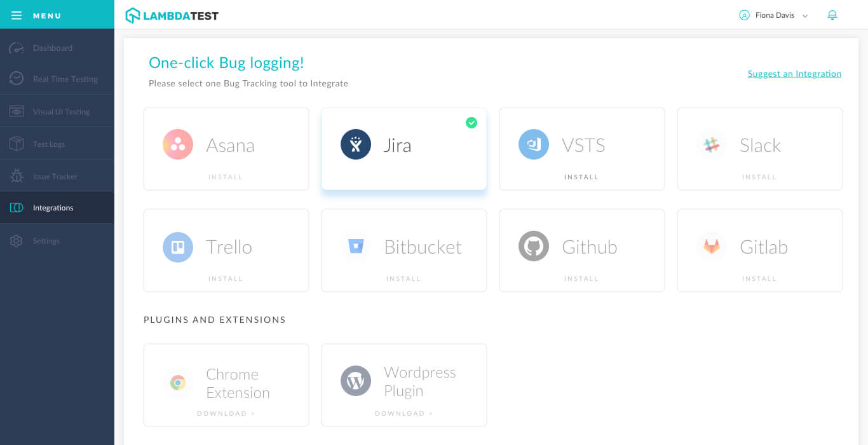Open the Bitbucket integration icon
The height and width of the screenshot is (445, 868).
pyautogui.click(x=355, y=246)
